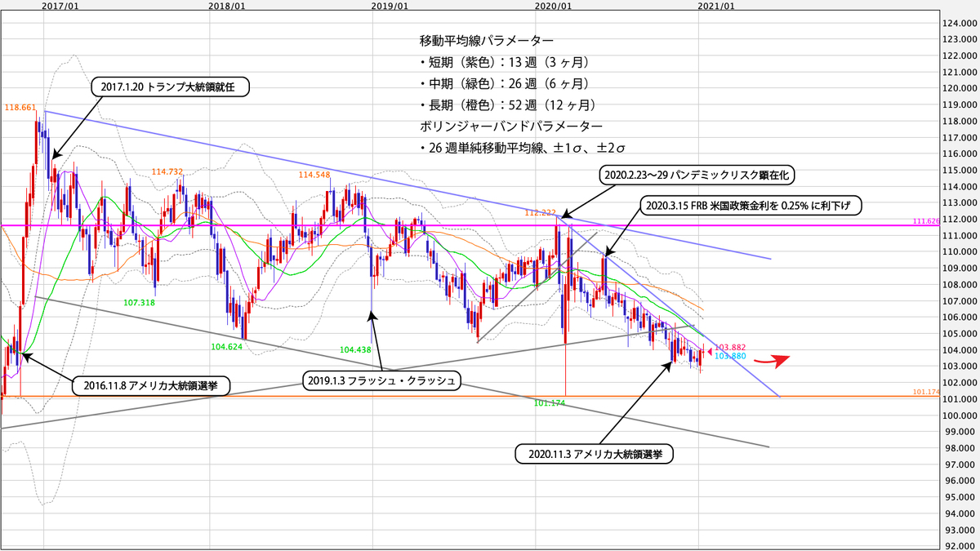The height and width of the screenshot is (551, 980).
Task: Click the 120.000 price axis label
Action: click(958, 87)
